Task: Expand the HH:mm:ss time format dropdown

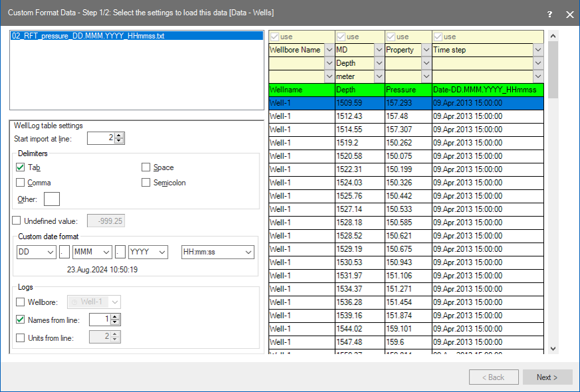Action: (248, 252)
